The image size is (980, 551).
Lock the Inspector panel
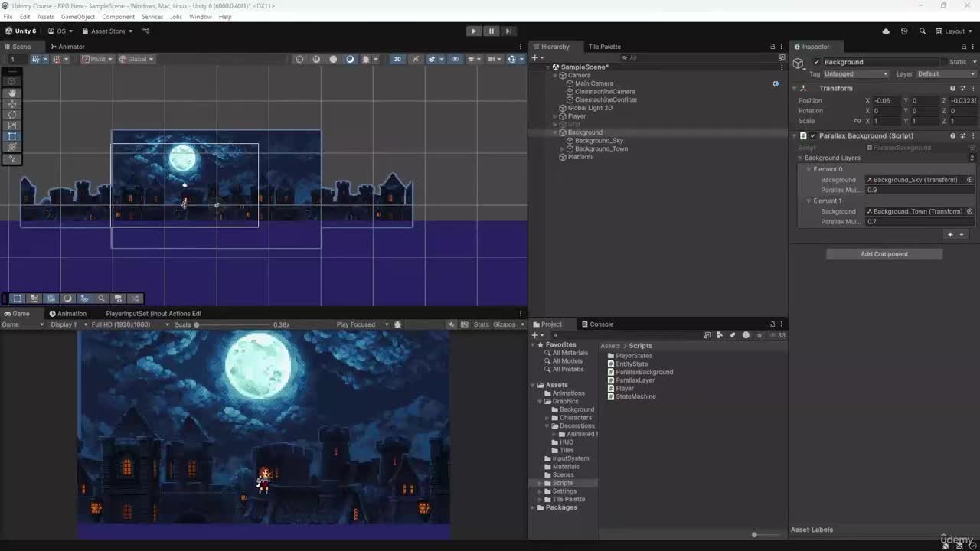tap(962, 47)
